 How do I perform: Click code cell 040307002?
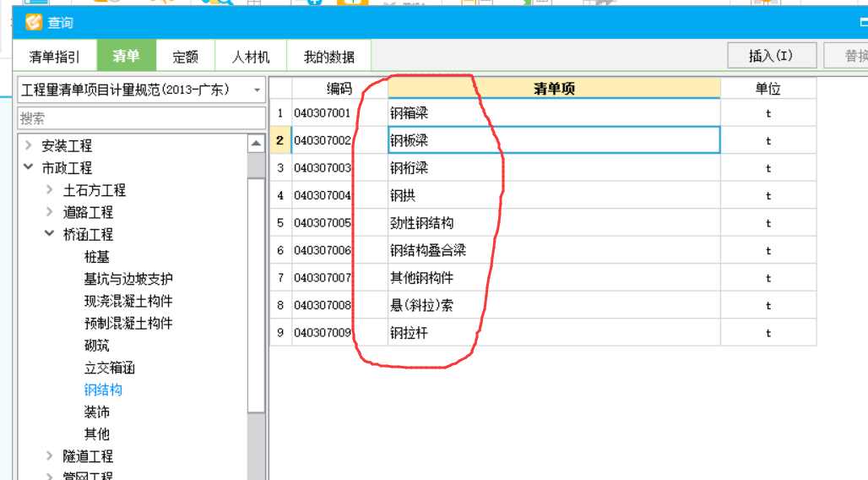point(340,140)
